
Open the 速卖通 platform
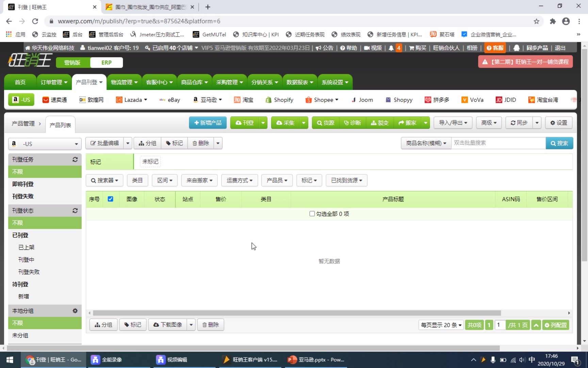pyautogui.click(x=54, y=100)
